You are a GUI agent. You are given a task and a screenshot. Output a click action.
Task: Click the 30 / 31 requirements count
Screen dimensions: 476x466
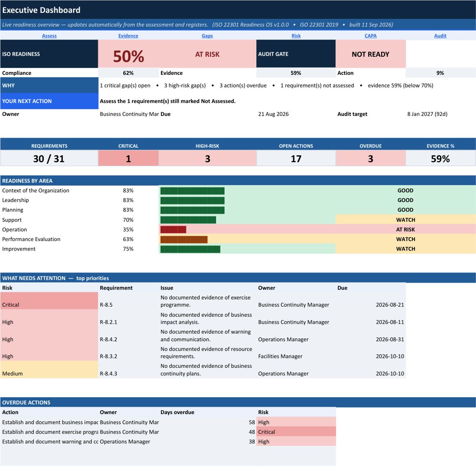click(49, 158)
